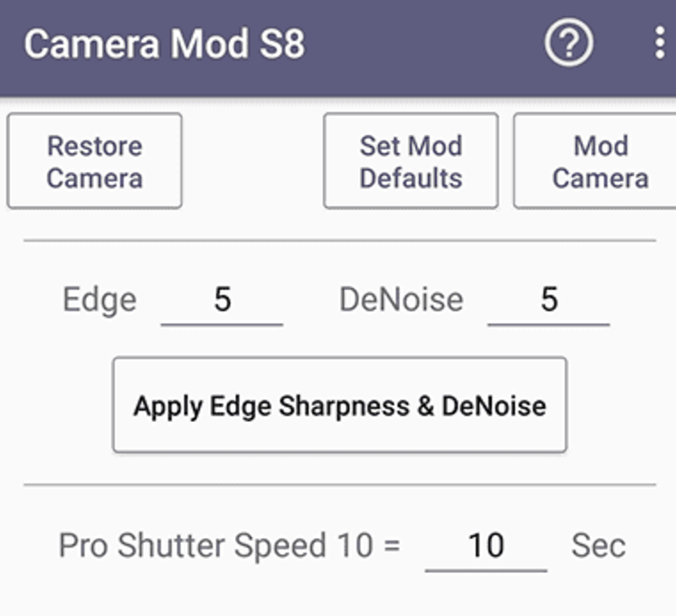Tap the field showing 10 before Sec
The height and width of the screenshot is (616, 676).
click(486, 545)
